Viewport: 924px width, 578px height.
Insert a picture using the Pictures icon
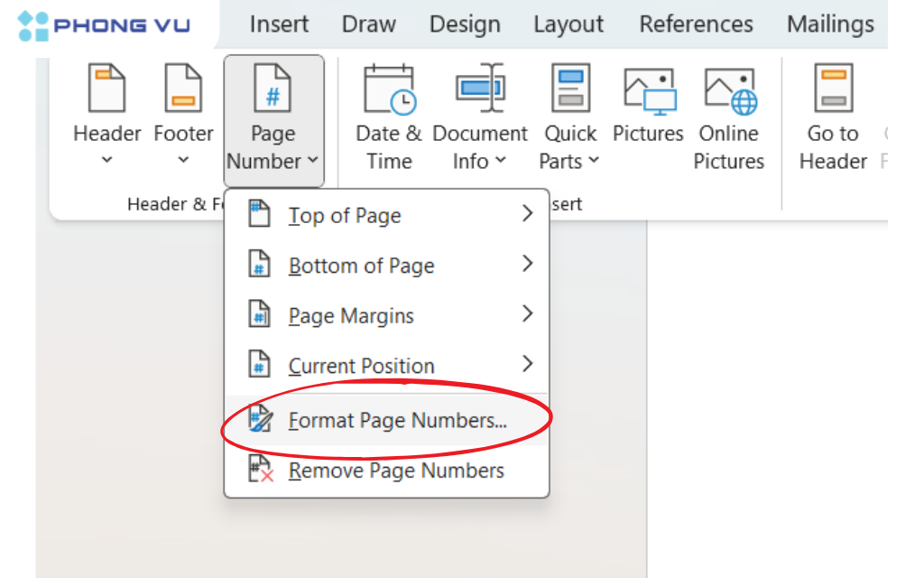[x=648, y=88]
